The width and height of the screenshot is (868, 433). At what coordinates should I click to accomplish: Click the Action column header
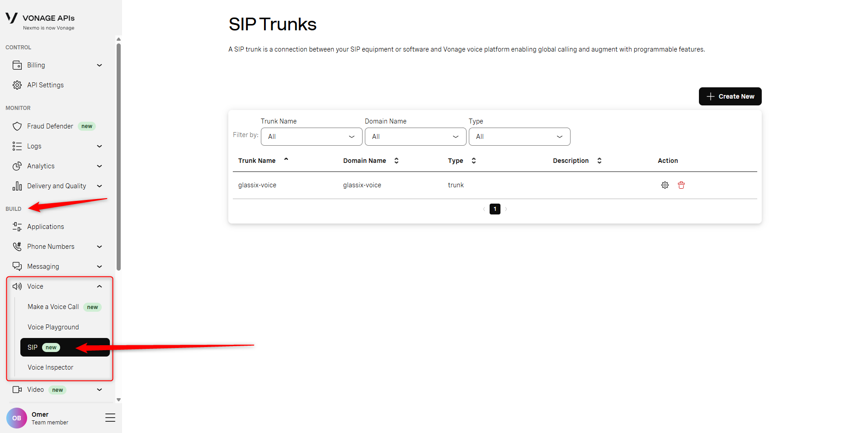coord(668,161)
